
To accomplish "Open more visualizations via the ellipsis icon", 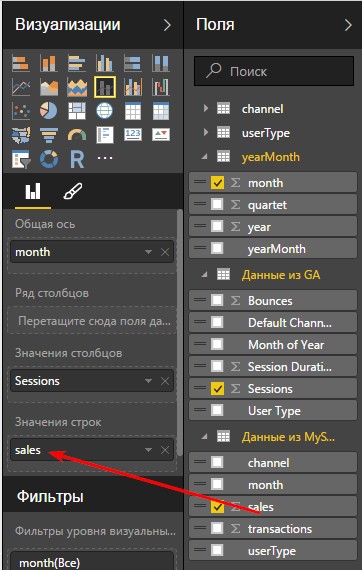I will coord(105,158).
